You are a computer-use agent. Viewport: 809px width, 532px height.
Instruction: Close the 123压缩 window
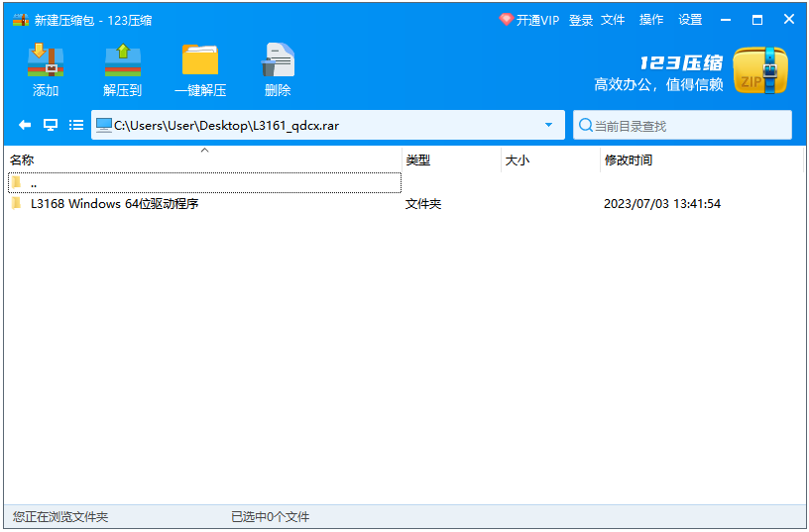pyautogui.click(x=789, y=20)
